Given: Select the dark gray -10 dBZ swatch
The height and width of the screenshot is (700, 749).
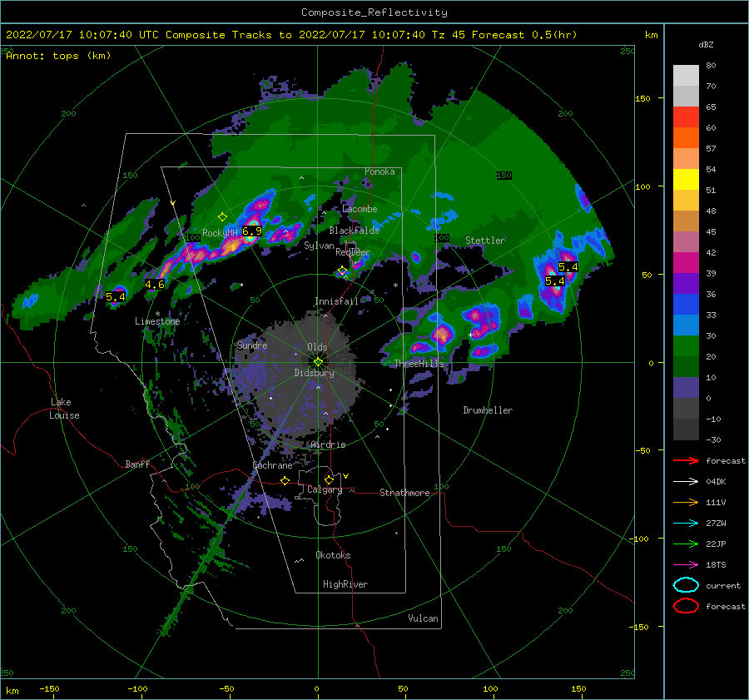Looking at the screenshot, I should (x=686, y=429).
